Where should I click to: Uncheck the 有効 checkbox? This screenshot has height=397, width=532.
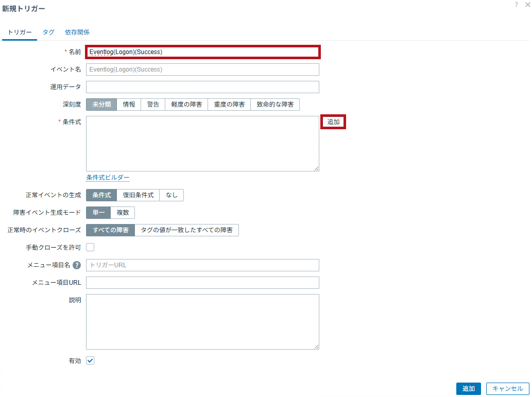(x=90, y=361)
